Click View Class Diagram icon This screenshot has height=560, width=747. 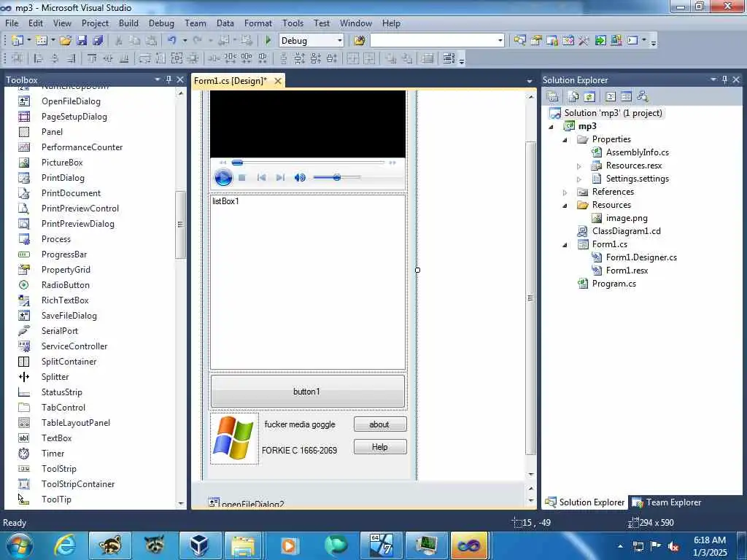click(643, 97)
